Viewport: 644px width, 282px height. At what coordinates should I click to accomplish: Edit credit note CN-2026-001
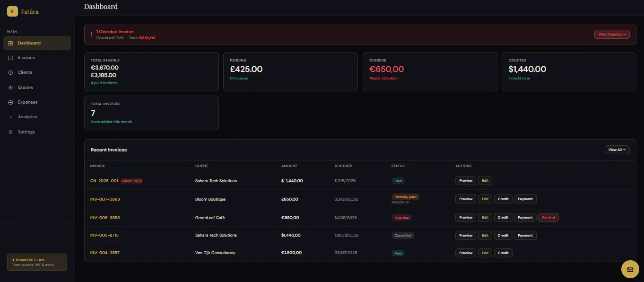click(x=485, y=181)
